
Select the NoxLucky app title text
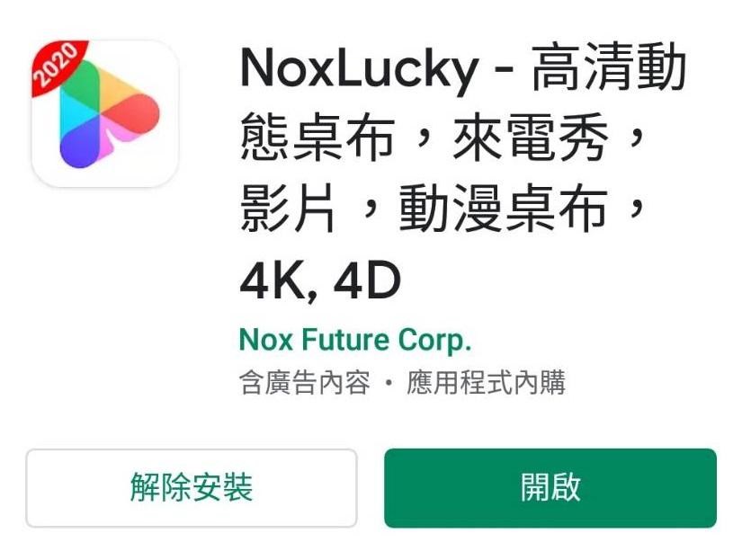[x=359, y=69]
